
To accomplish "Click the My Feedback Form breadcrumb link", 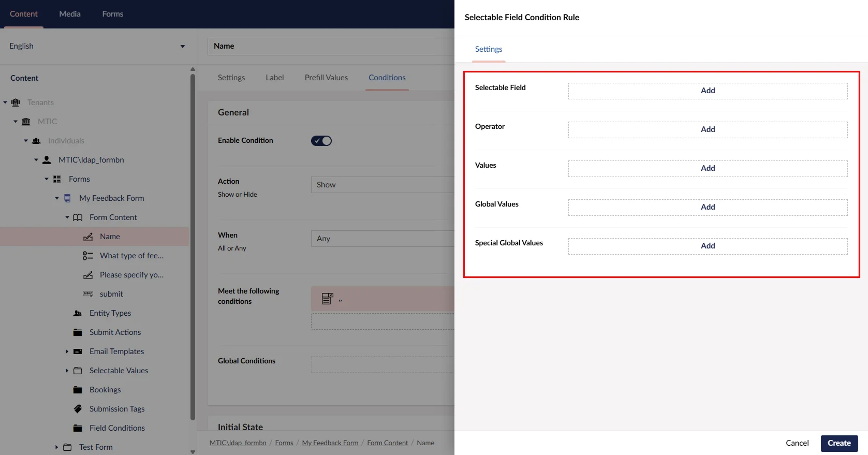I will 330,443.
